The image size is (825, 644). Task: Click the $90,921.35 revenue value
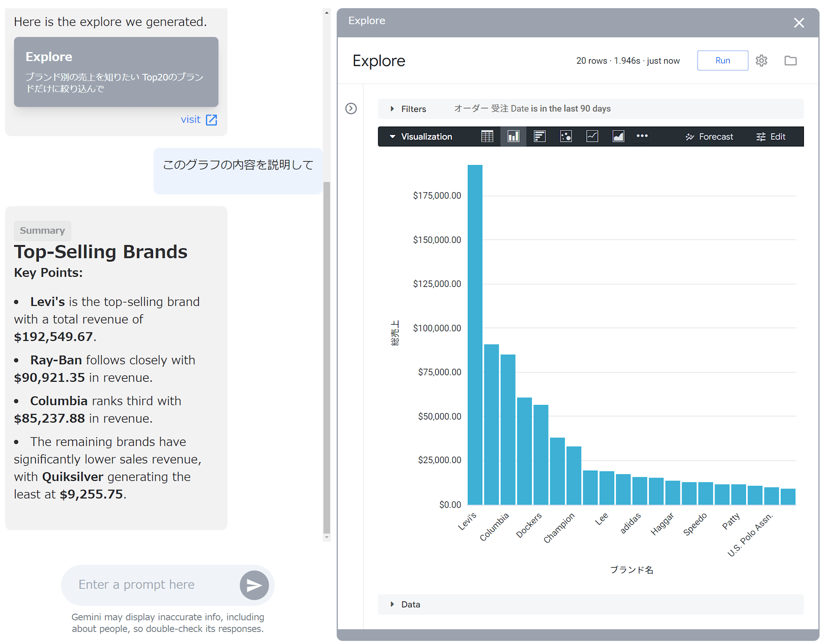click(49, 377)
